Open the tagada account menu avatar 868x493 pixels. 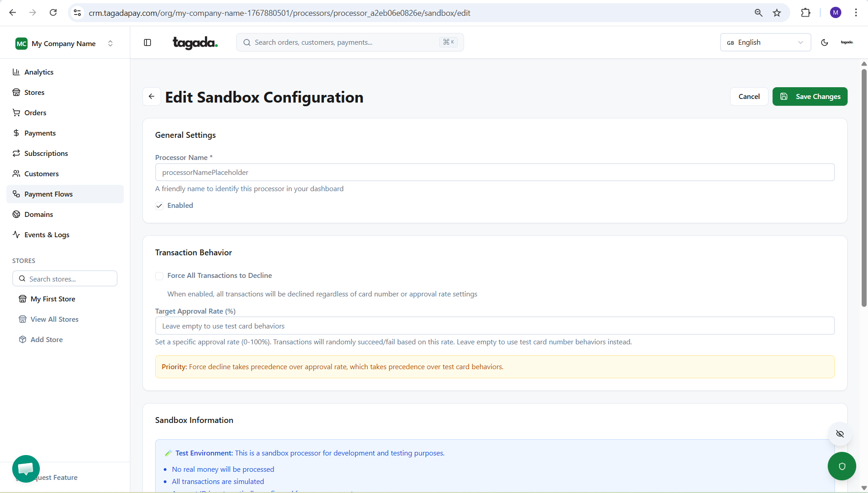846,42
